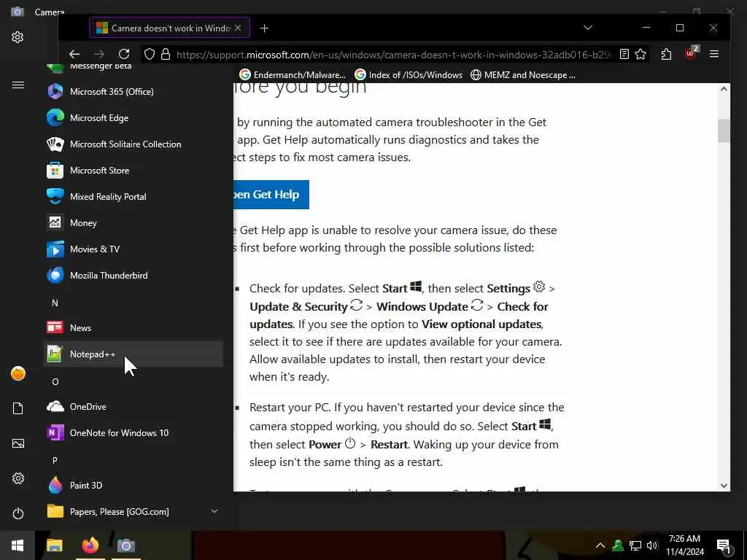Open the Money app
The width and height of the screenshot is (747, 560).
point(133,222)
